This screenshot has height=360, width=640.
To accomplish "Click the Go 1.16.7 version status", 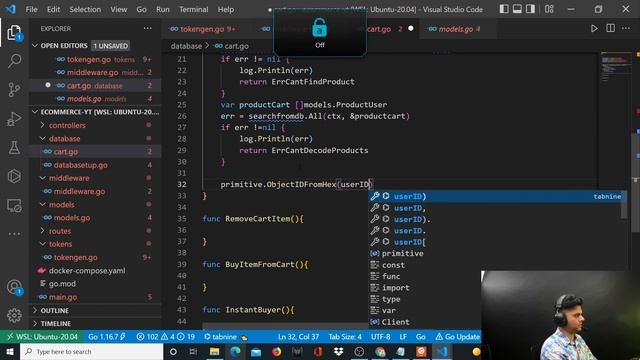I will tap(107, 337).
